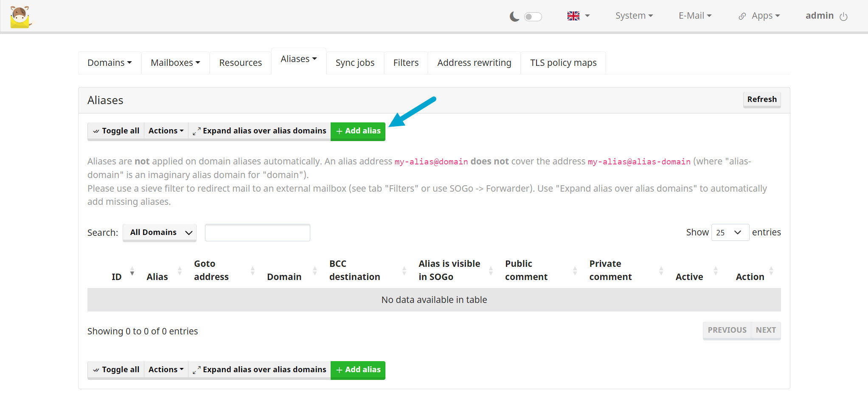Expand the top Actions dropdown

pyautogui.click(x=166, y=131)
